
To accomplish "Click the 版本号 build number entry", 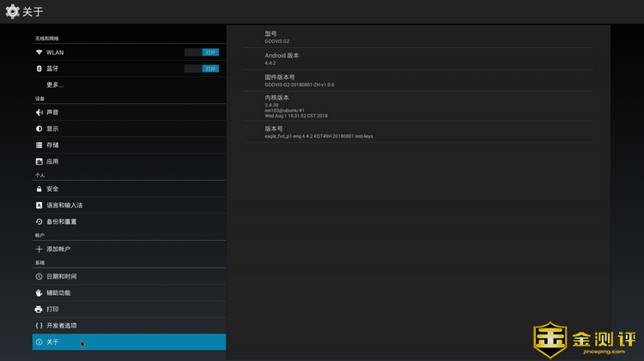I will (318, 132).
